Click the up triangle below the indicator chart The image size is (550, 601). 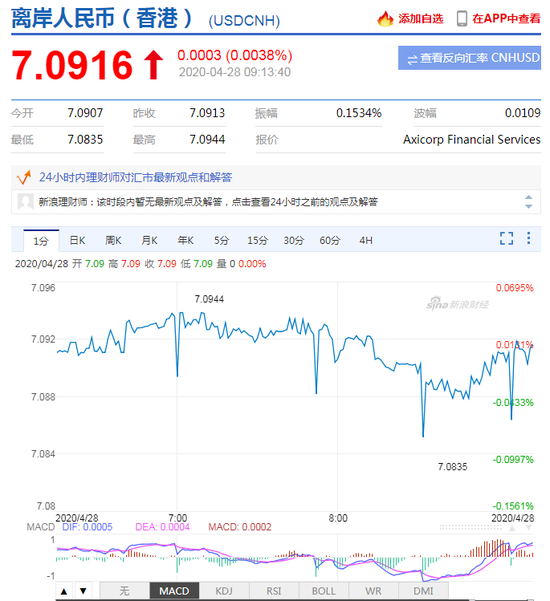[x=64, y=591]
